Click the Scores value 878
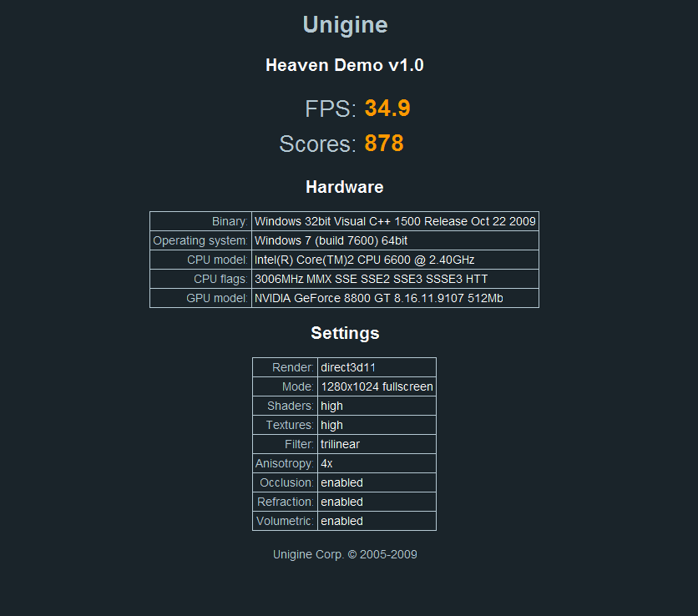Image resolution: width=698 pixels, height=616 pixels. [384, 144]
